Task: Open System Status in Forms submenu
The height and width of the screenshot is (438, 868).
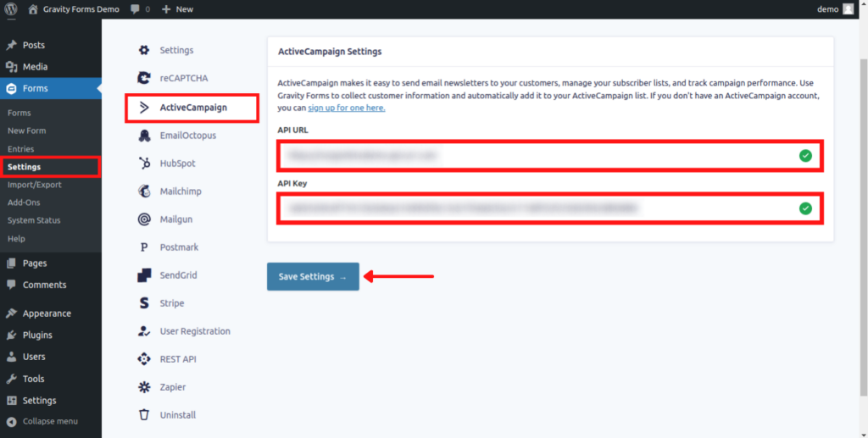Action: 34,220
